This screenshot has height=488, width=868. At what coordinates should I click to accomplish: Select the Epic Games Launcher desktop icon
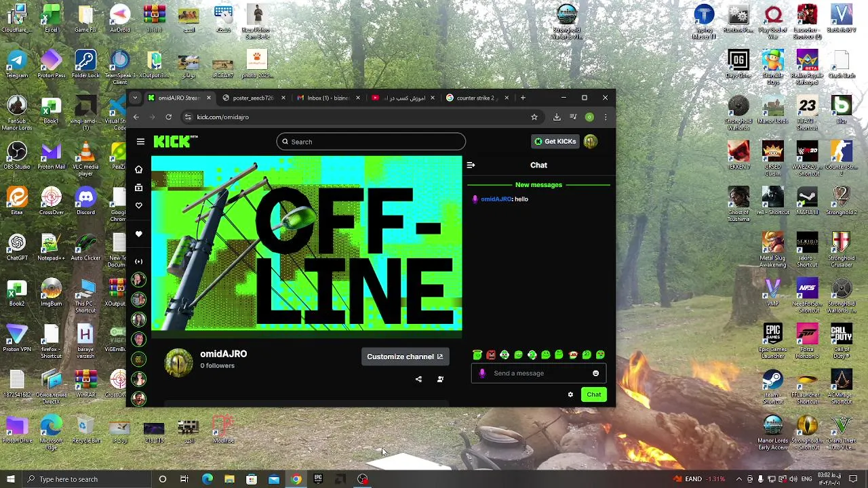point(772,342)
